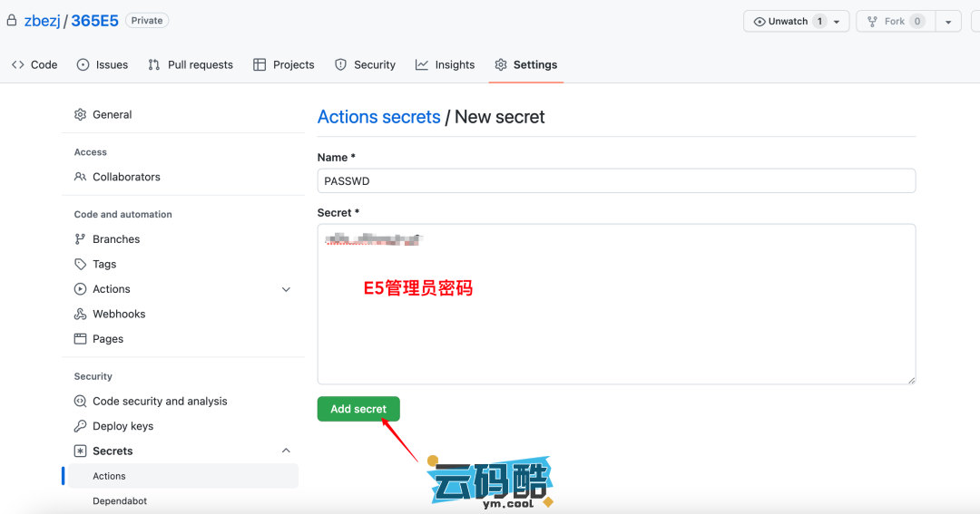Switch to the Issues tab
The width and height of the screenshot is (980, 514).
coord(102,65)
